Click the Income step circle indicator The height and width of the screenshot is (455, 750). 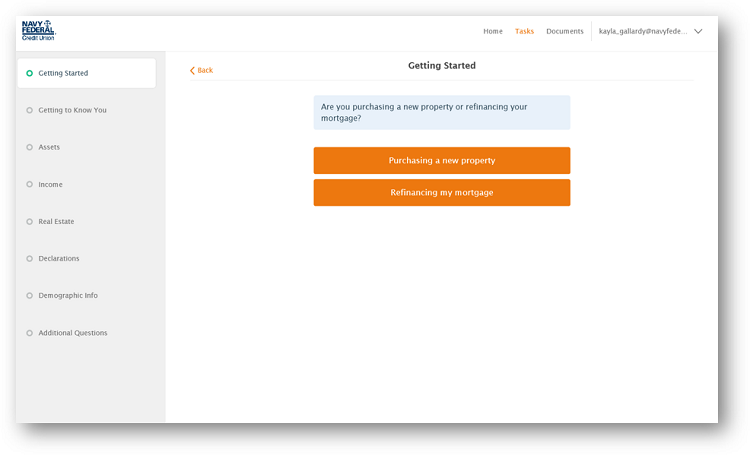(30, 184)
